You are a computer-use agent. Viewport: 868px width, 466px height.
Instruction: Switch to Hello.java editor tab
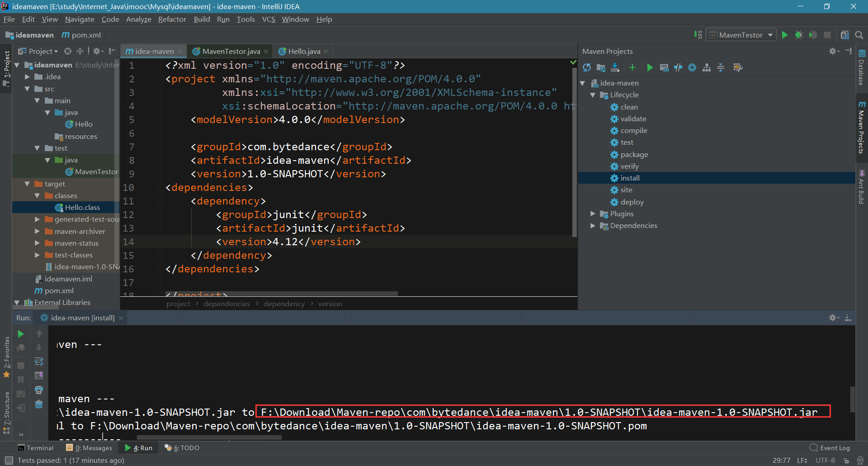(x=304, y=51)
